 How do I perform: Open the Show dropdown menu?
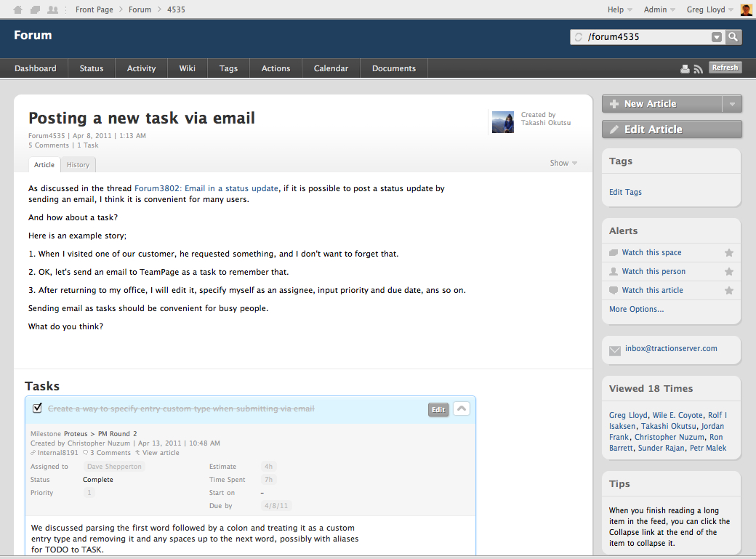pyautogui.click(x=563, y=163)
